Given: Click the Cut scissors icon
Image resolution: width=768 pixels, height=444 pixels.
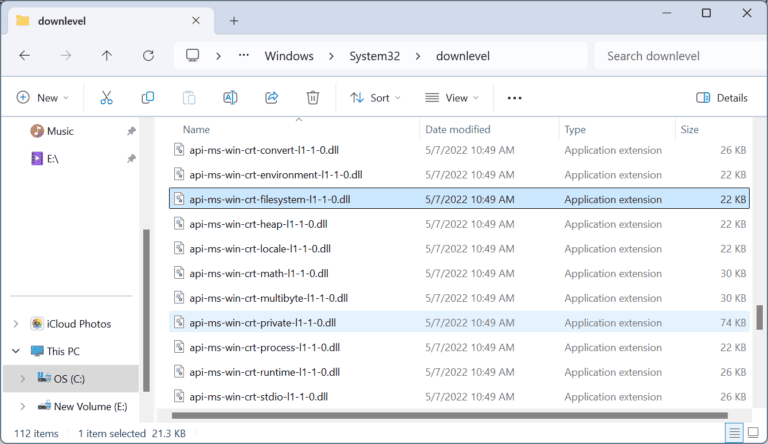Looking at the screenshot, I should tap(106, 98).
